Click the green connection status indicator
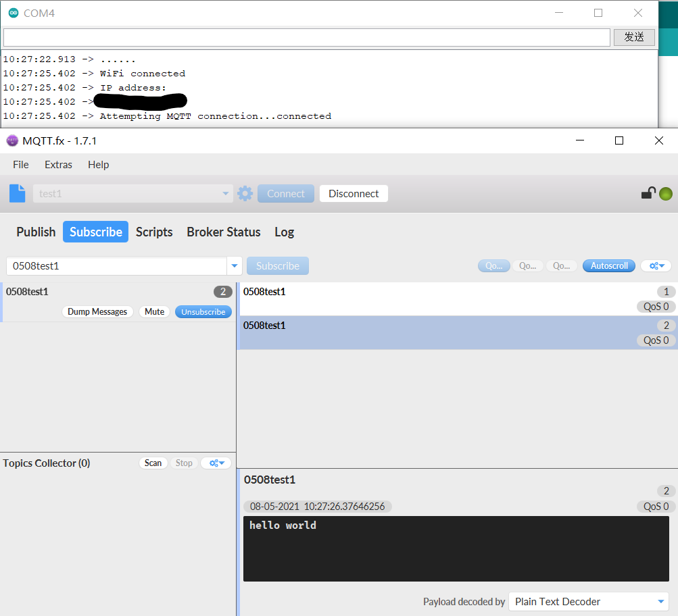The height and width of the screenshot is (616, 678). pos(665,194)
